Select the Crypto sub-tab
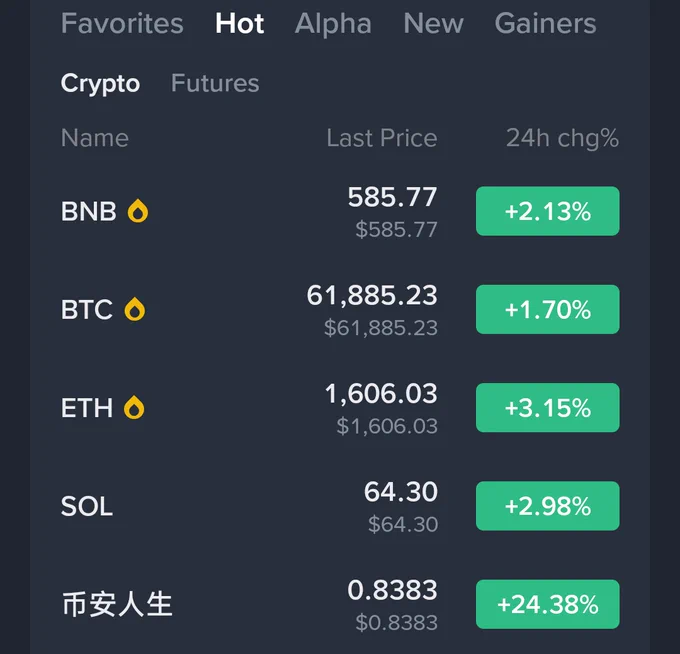 100,83
